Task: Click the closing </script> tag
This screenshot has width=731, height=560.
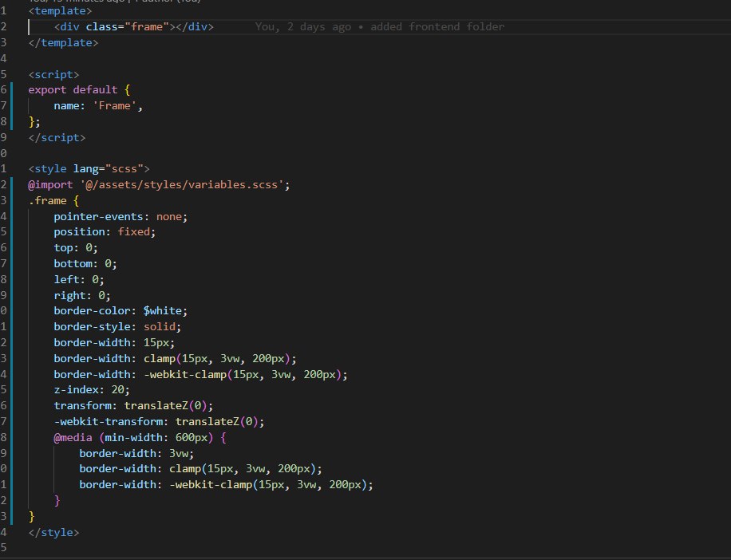Action: click(57, 137)
